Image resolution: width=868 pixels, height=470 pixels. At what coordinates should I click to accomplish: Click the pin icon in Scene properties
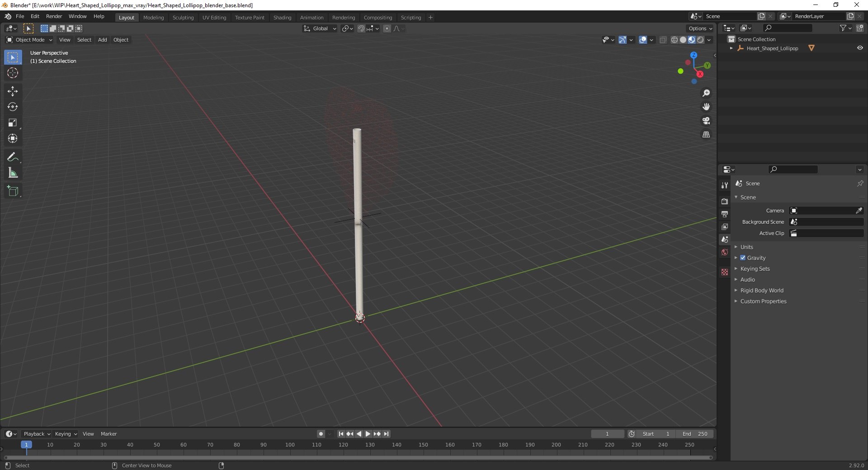pos(860,183)
